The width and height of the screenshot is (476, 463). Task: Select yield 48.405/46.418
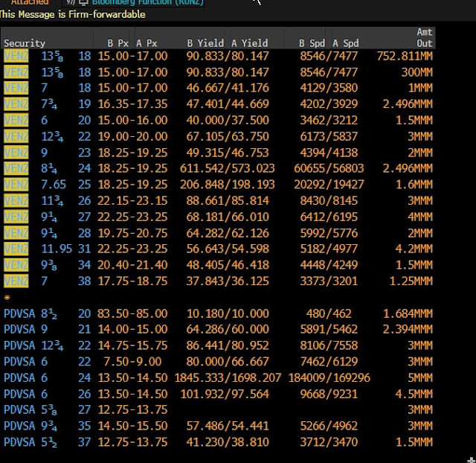[228, 265]
